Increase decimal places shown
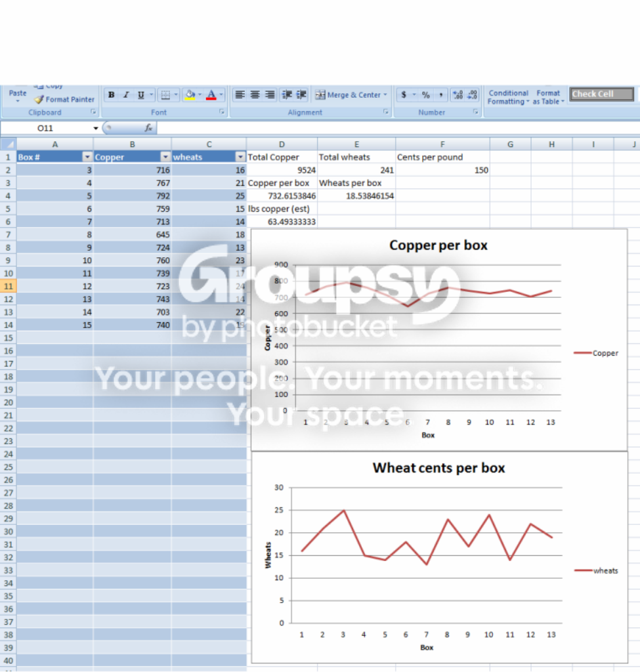Screen dimensions: 640x672 click(x=458, y=94)
